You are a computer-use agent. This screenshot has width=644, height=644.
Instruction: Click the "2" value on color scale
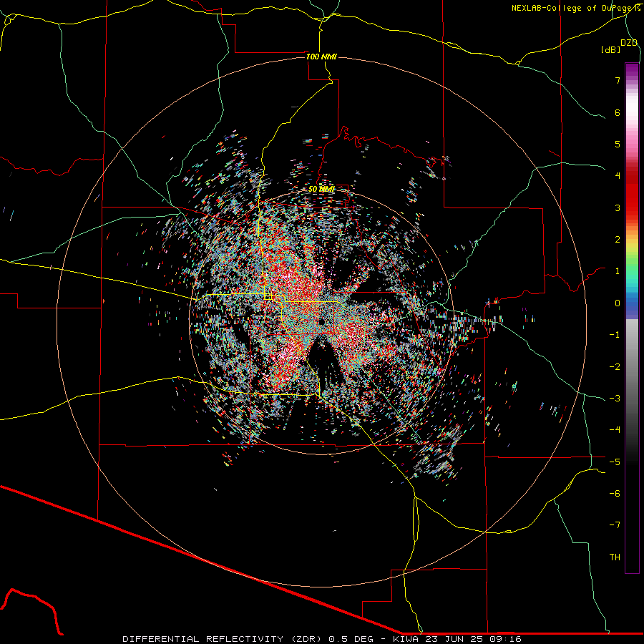[x=618, y=240]
